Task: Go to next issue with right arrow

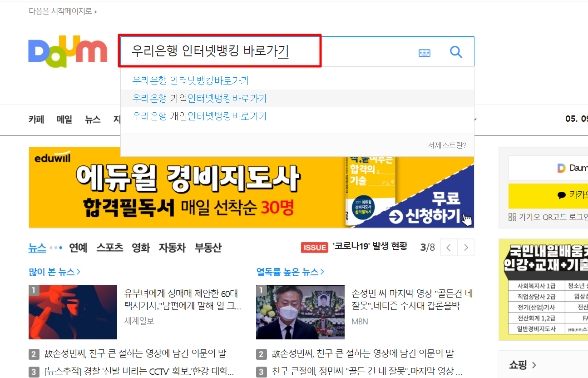Action: pos(466,248)
